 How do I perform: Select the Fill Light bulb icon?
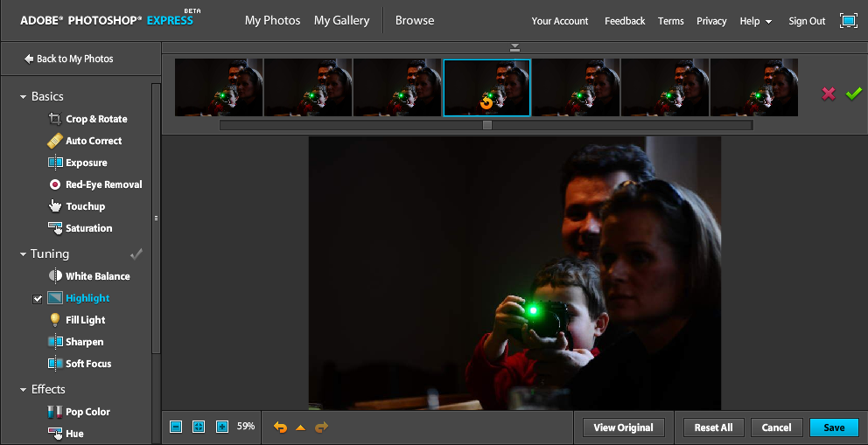pyautogui.click(x=54, y=320)
